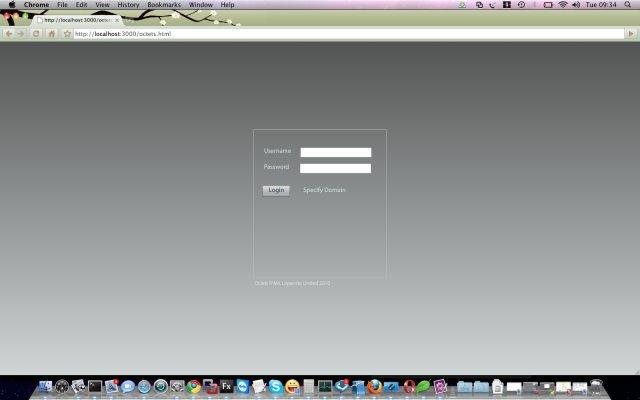Close the localhost:3000 browser tab
The width and height of the screenshot is (640, 400).
117,20
